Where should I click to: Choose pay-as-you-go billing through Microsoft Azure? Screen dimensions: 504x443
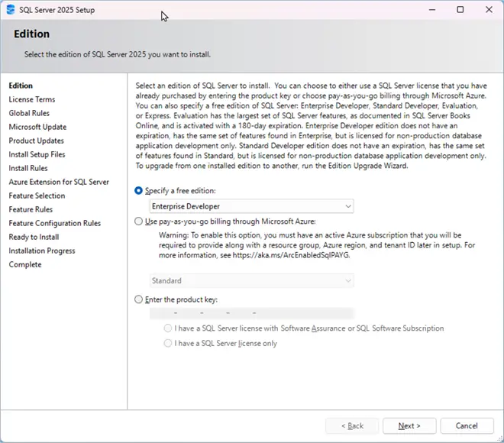click(138, 221)
